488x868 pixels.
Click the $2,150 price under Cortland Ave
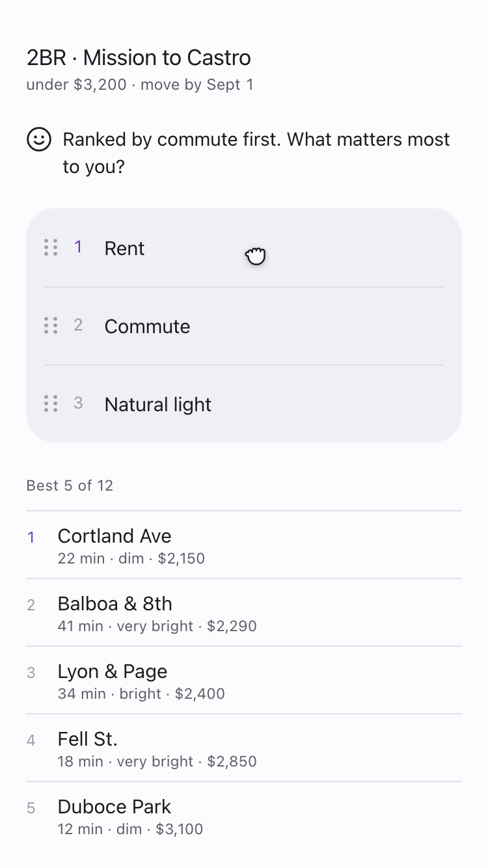pyautogui.click(x=182, y=558)
